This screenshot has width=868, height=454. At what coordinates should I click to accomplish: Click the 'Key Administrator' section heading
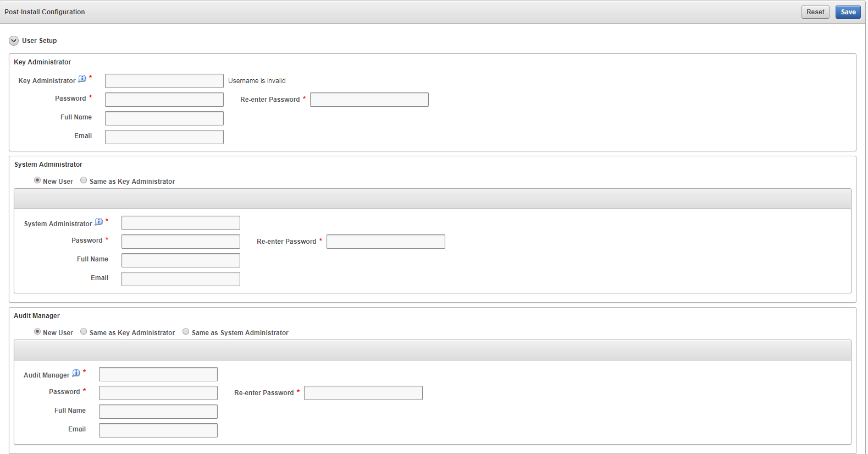pos(42,62)
